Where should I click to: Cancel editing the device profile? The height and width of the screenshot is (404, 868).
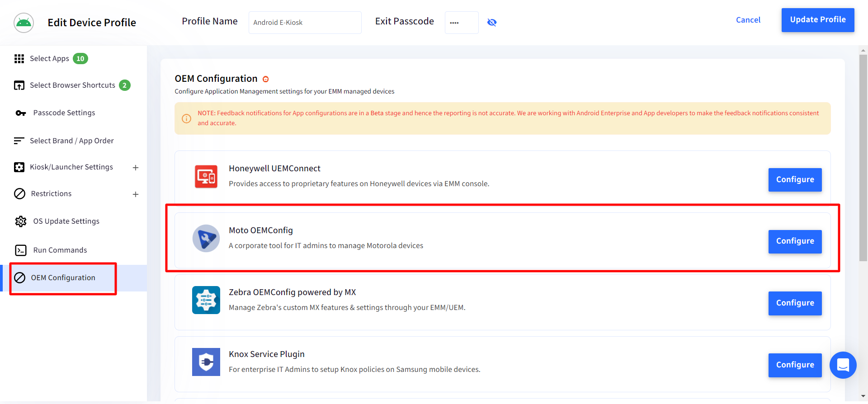point(748,20)
